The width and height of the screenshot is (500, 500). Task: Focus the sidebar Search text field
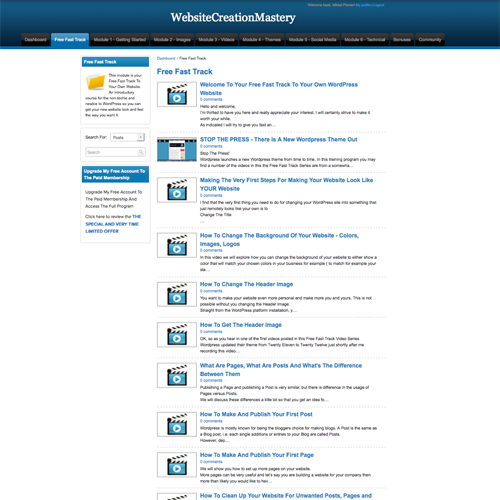pos(112,152)
